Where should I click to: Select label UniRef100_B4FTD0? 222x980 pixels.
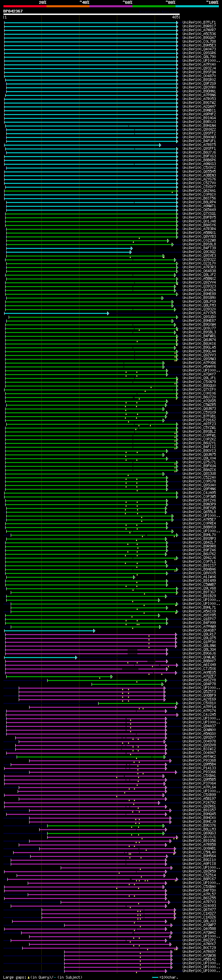point(199,890)
